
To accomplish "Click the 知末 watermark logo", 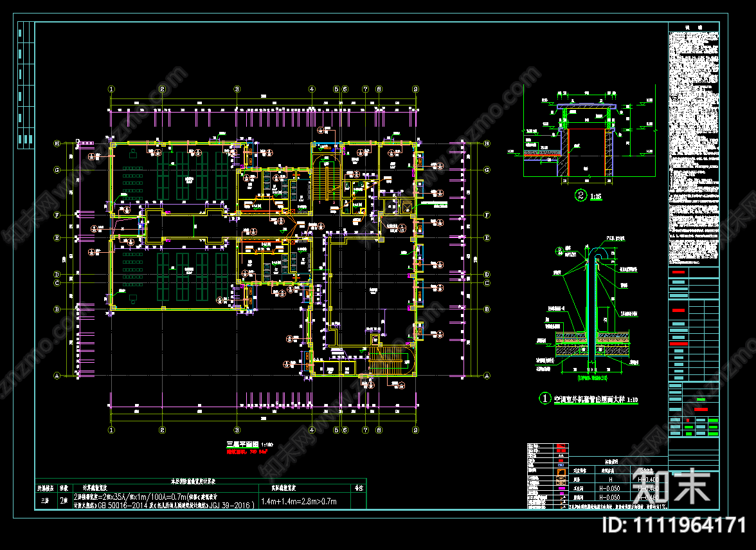I will (x=671, y=486).
